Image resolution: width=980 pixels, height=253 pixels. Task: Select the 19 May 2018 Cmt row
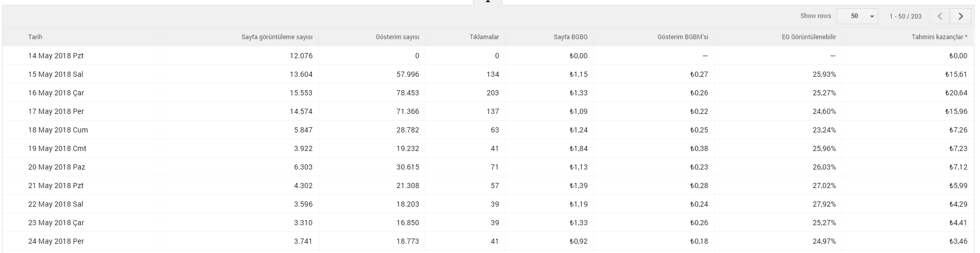(x=488, y=148)
